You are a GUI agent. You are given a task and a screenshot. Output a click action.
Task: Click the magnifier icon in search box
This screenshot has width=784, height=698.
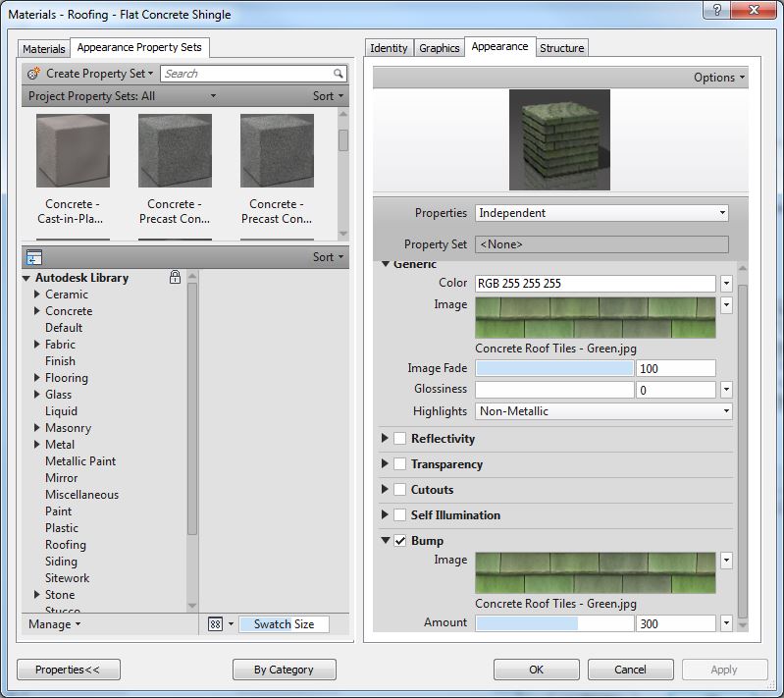click(339, 74)
